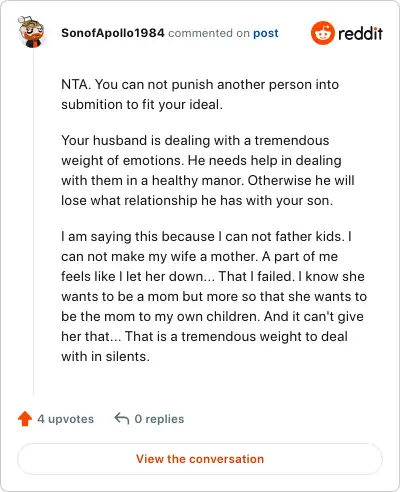Follow the blue "post" link
The image size is (400, 492).
click(x=266, y=33)
